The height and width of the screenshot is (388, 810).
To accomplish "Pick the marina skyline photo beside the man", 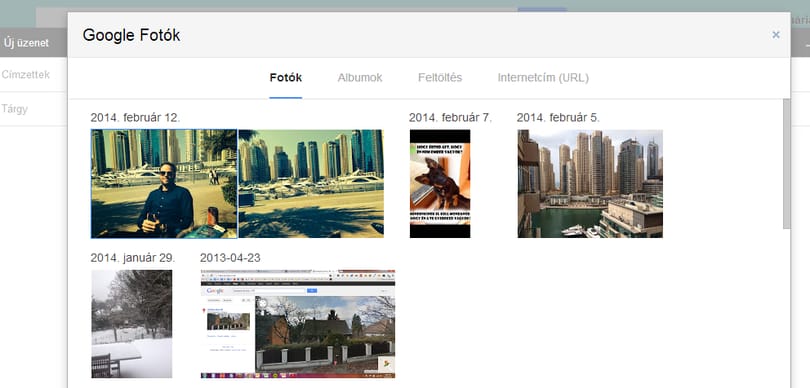I will point(311,184).
